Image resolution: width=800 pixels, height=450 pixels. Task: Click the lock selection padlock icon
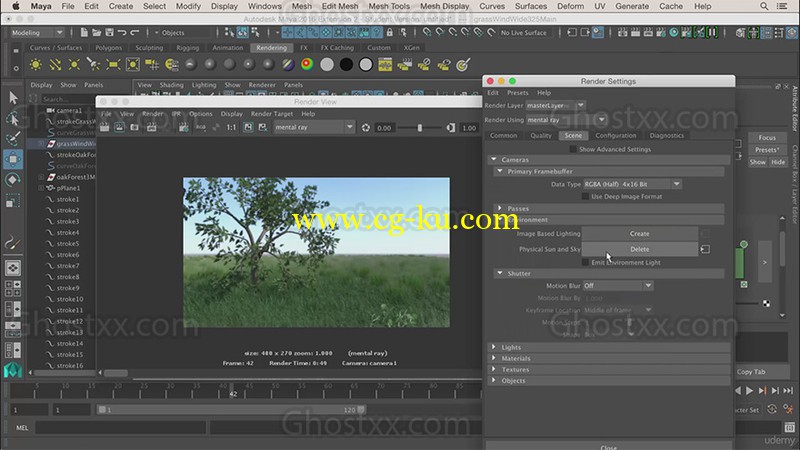coord(390,33)
